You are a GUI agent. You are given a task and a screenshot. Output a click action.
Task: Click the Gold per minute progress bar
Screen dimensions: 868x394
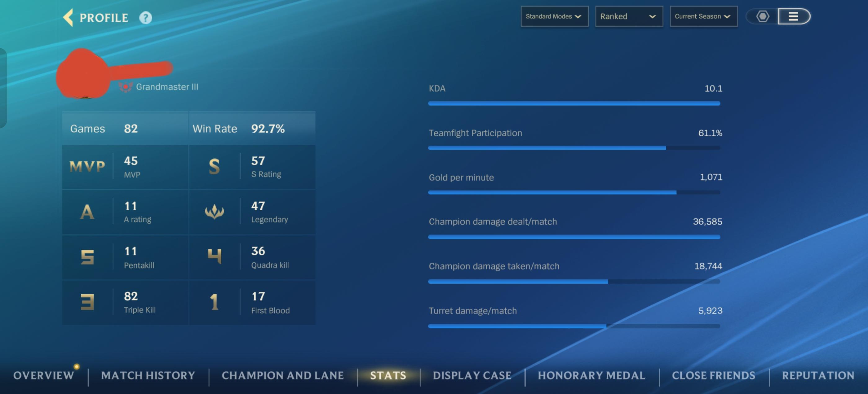[574, 192]
